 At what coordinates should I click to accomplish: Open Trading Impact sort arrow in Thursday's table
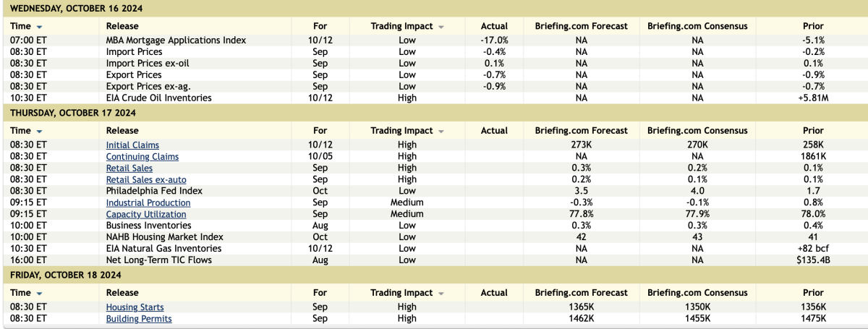[441, 132]
